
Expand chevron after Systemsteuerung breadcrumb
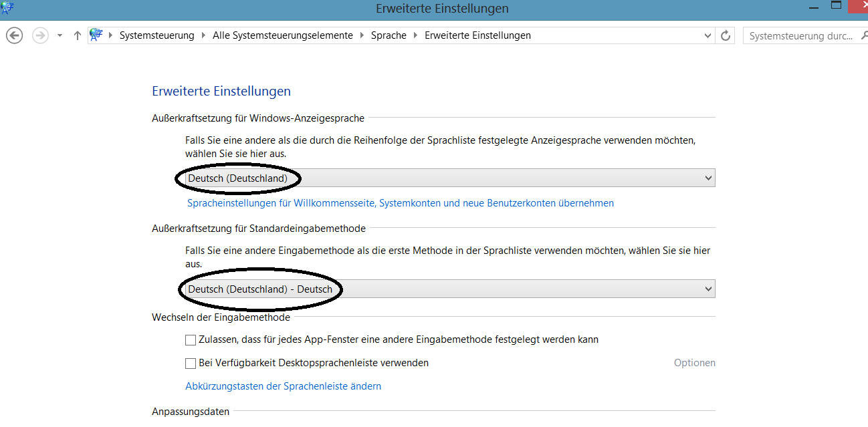pyautogui.click(x=203, y=35)
